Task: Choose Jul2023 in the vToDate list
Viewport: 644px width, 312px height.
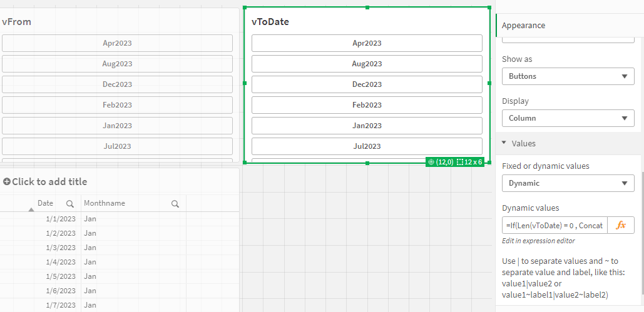Action: pos(367,146)
